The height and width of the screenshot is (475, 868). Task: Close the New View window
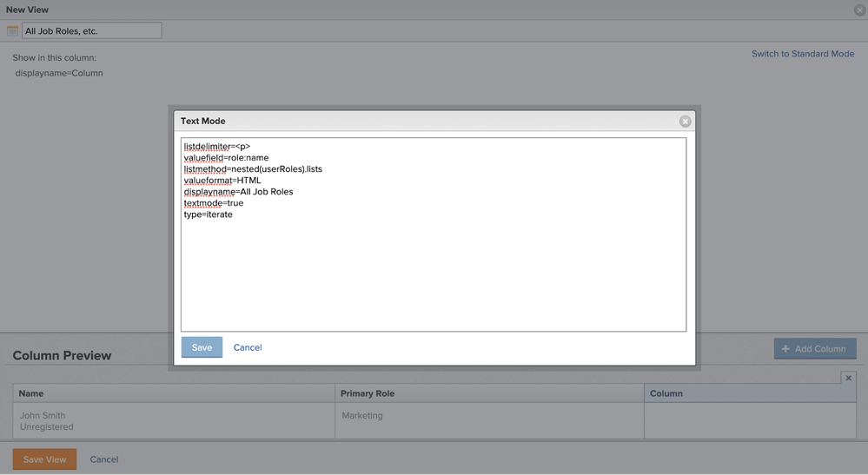[859, 10]
